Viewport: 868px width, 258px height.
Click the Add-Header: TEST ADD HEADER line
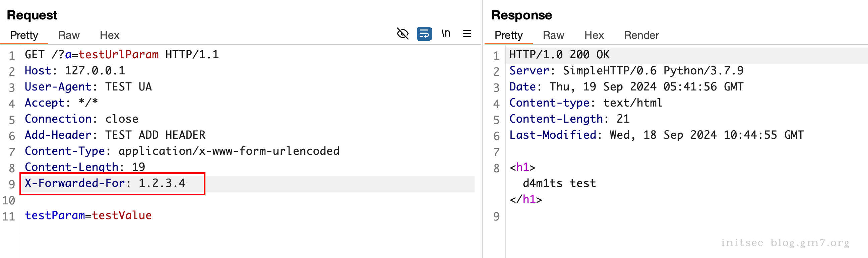[x=115, y=135]
